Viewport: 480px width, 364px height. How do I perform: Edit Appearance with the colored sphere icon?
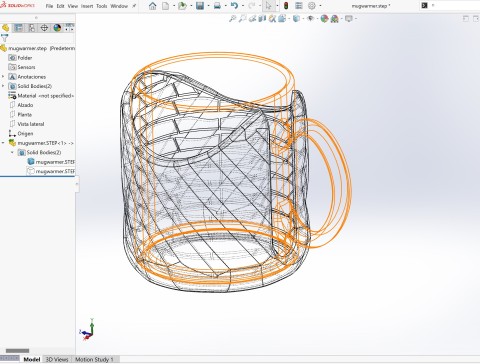click(x=324, y=19)
